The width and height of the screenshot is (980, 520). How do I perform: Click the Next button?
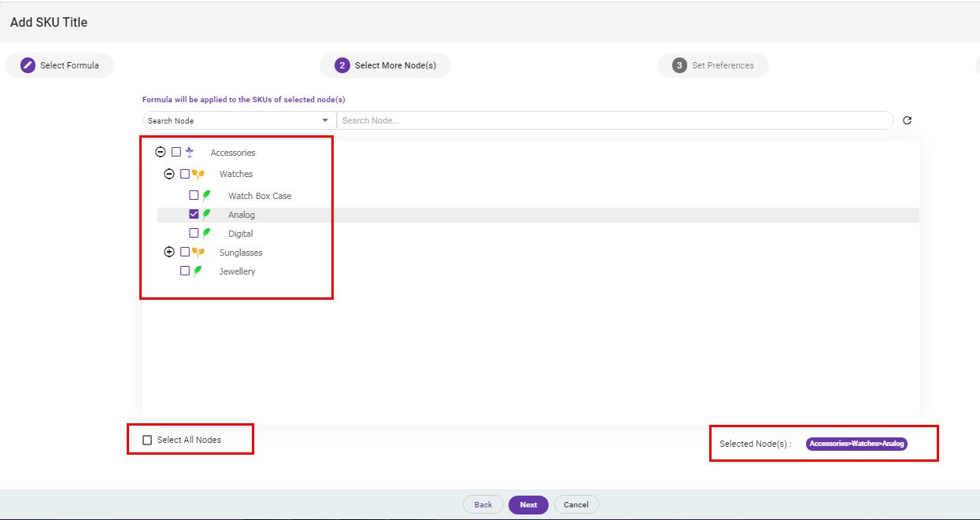click(528, 504)
